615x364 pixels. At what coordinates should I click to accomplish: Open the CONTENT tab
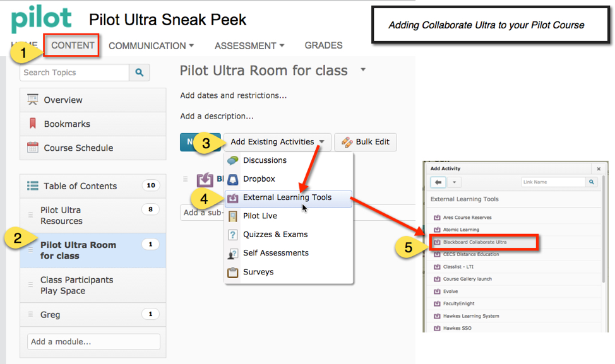73,45
